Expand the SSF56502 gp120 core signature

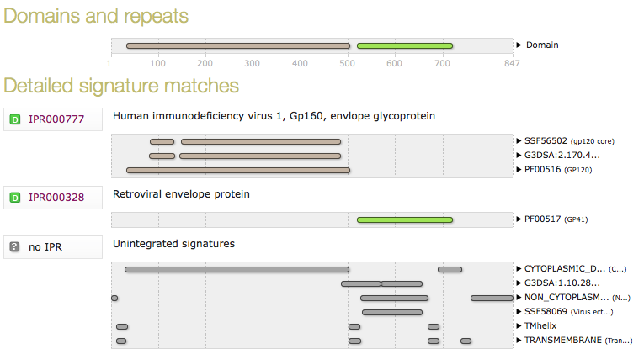point(519,141)
